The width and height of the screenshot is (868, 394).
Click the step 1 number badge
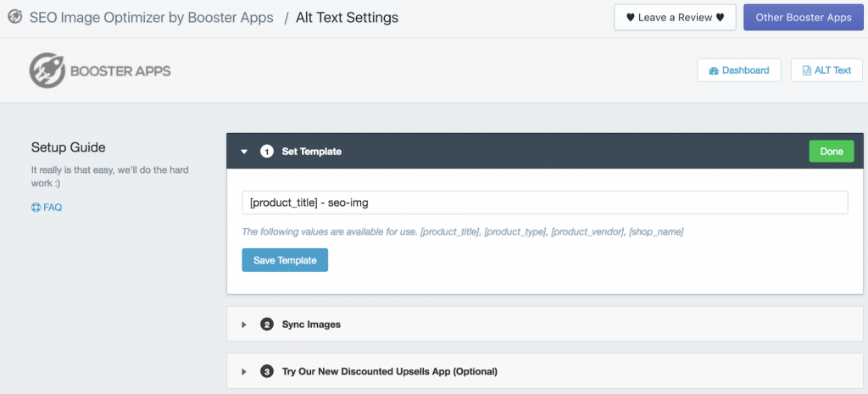coord(267,152)
